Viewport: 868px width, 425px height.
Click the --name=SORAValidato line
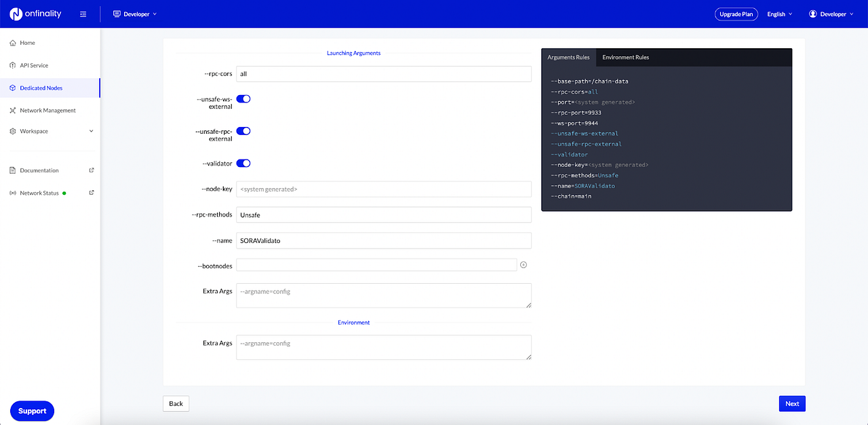click(583, 186)
